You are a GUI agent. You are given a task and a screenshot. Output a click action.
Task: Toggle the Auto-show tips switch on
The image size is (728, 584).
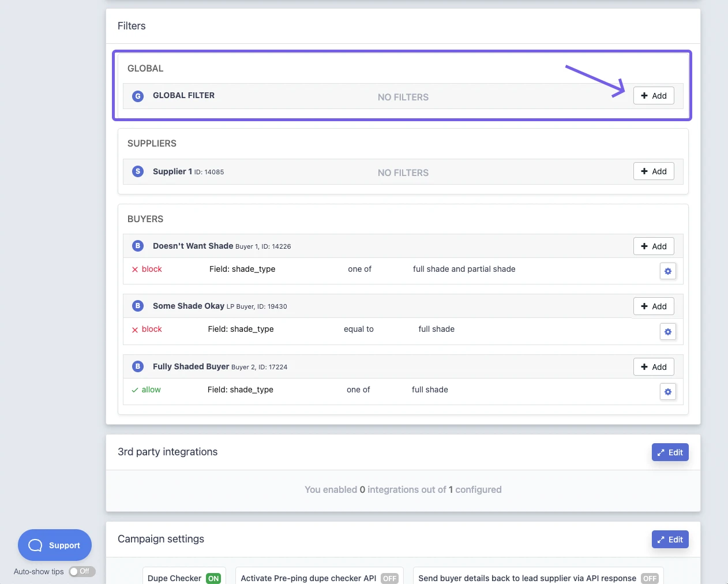pos(82,571)
